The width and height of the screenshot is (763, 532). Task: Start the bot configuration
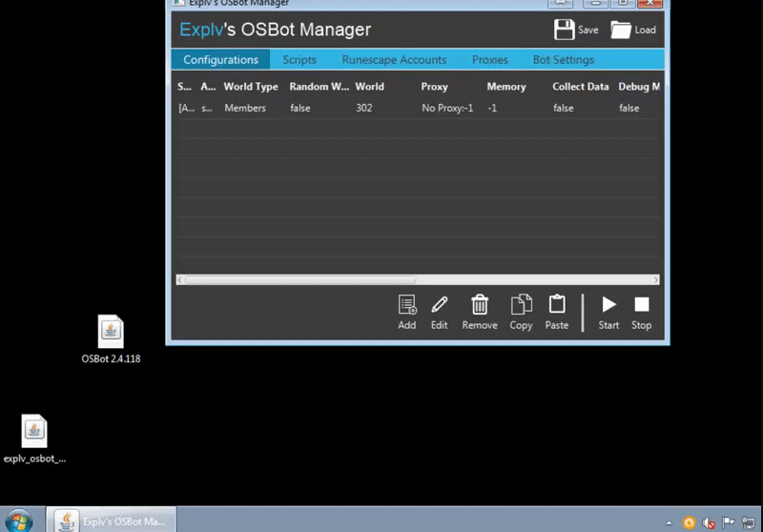click(x=608, y=312)
